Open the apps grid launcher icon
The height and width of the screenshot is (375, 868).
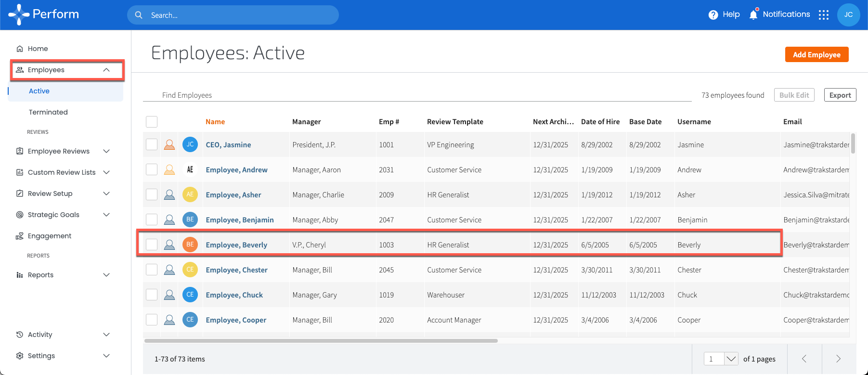tap(824, 15)
